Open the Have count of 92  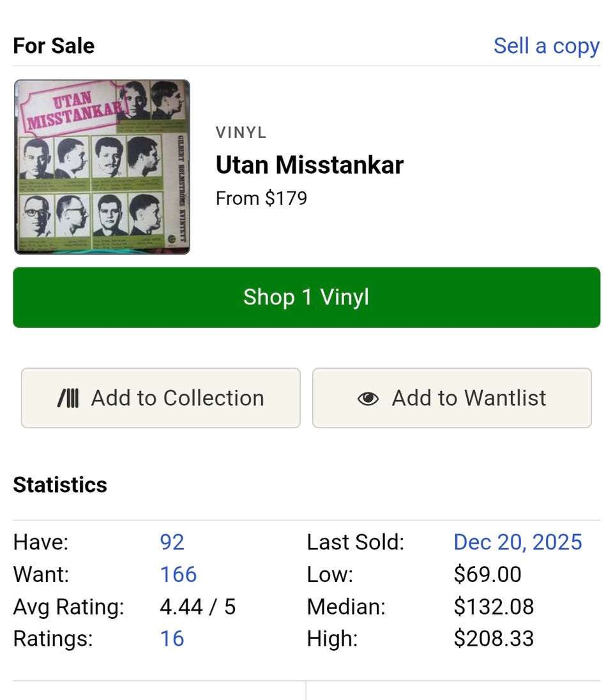pyautogui.click(x=172, y=542)
